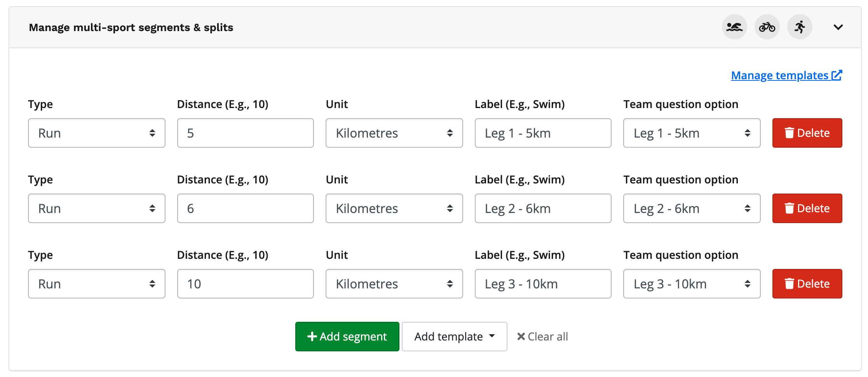Screen dimensions: 868x377
Task: Click the running person icon
Action: (800, 27)
